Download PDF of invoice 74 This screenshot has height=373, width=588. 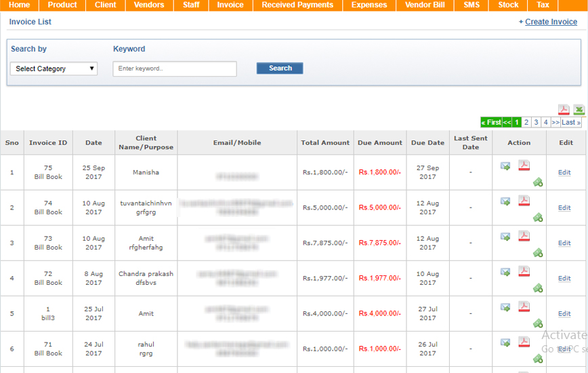point(524,201)
